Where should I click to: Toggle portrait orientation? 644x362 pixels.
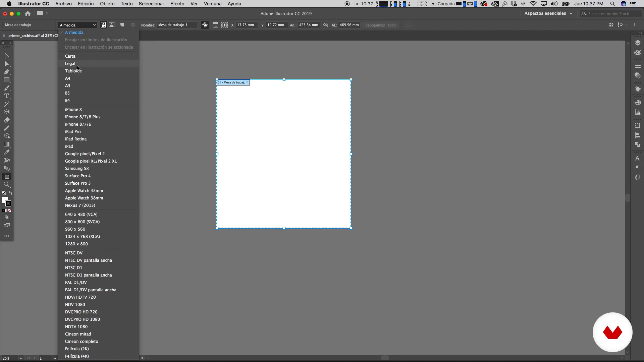click(x=103, y=25)
